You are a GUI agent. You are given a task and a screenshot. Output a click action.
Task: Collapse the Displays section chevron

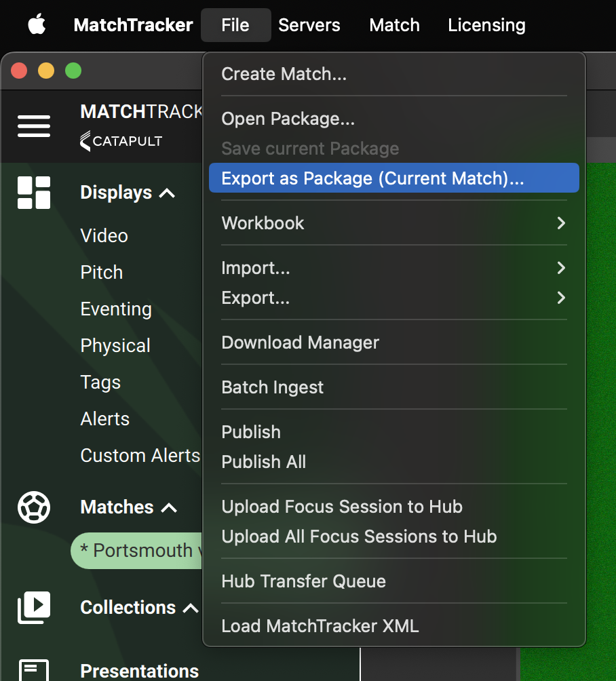167,193
